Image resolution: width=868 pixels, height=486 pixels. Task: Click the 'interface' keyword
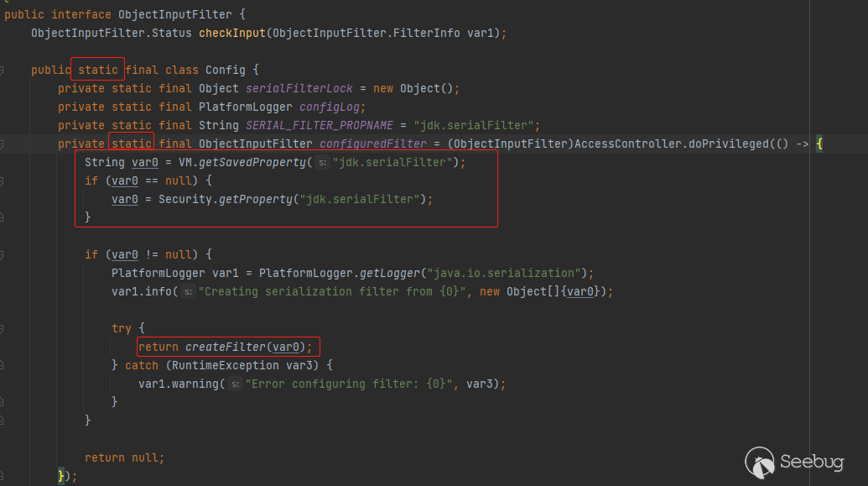click(x=81, y=14)
